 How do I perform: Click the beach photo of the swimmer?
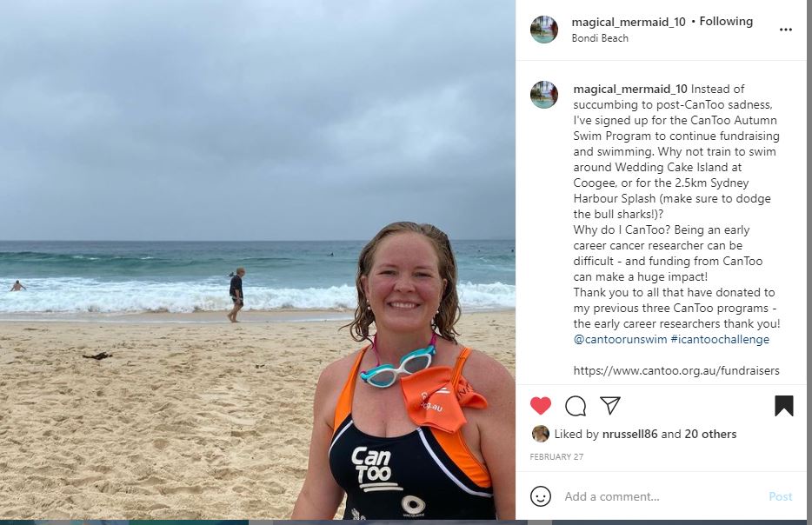point(257,260)
